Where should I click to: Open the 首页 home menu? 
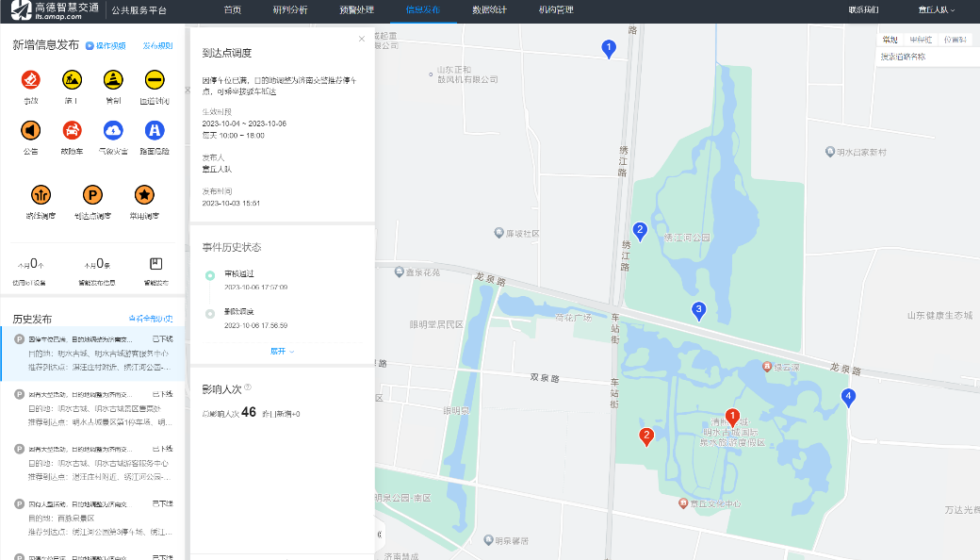click(233, 10)
